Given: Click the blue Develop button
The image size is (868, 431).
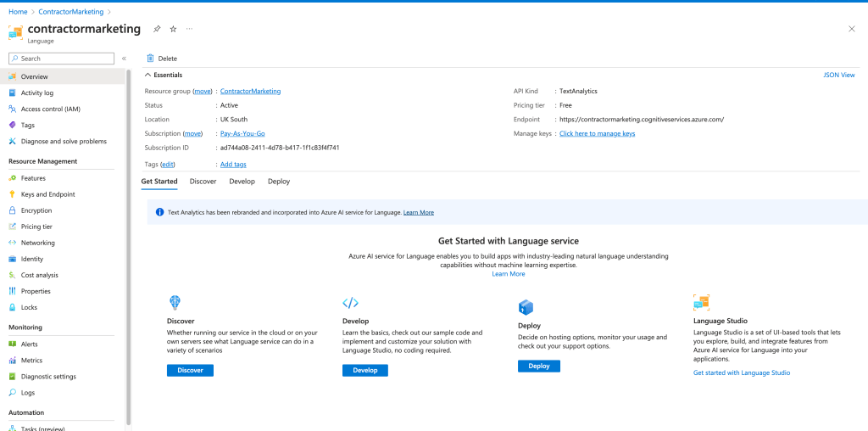Looking at the screenshot, I should coord(364,370).
